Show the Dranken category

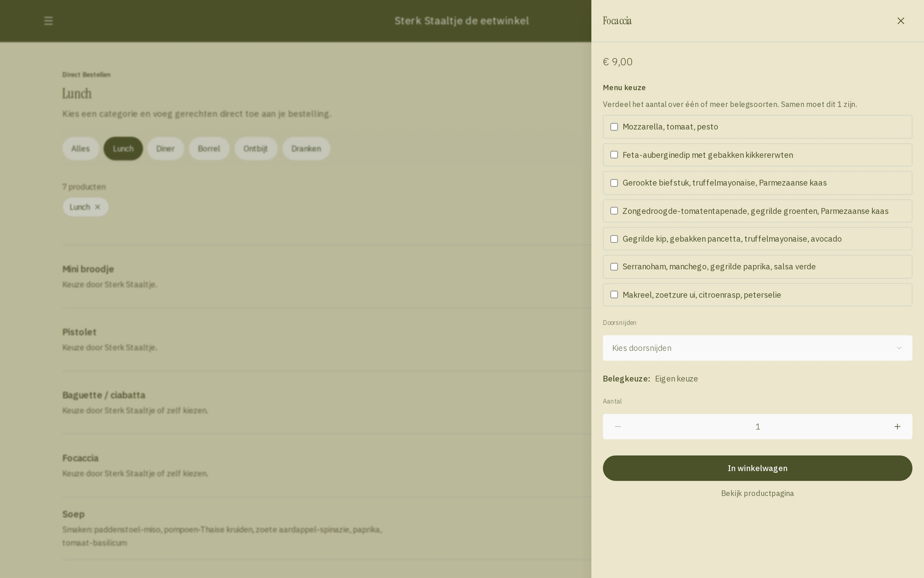pos(306,149)
